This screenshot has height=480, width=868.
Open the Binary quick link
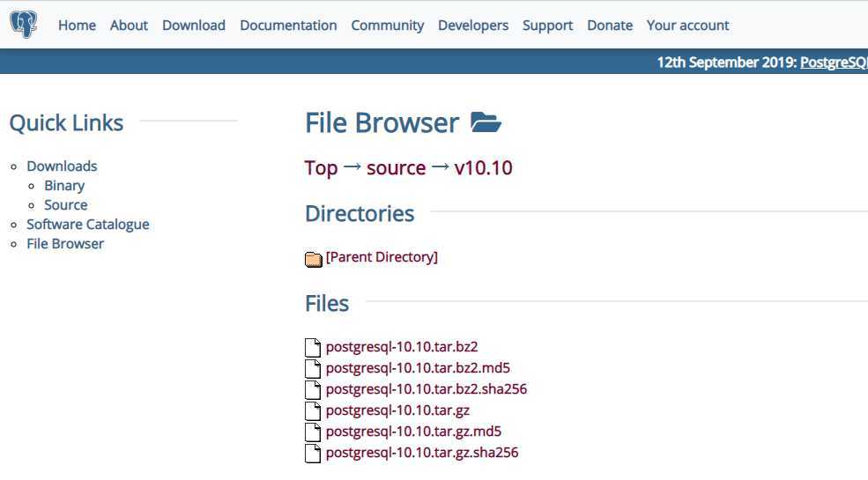click(x=64, y=186)
